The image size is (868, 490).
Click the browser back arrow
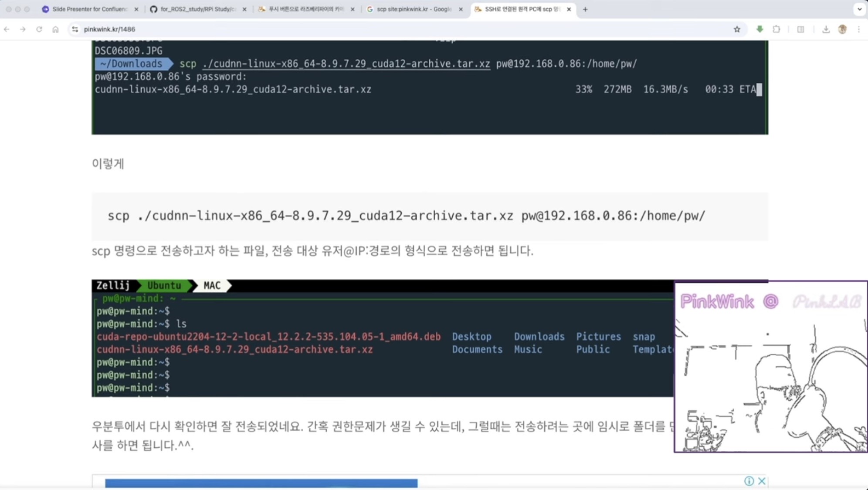[x=7, y=29]
